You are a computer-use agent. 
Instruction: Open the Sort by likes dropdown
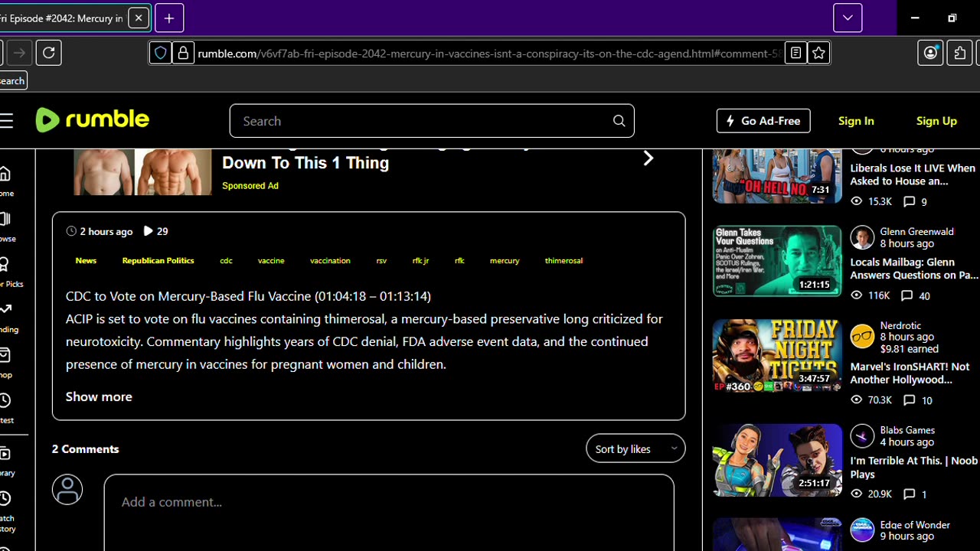pos(635,448)
